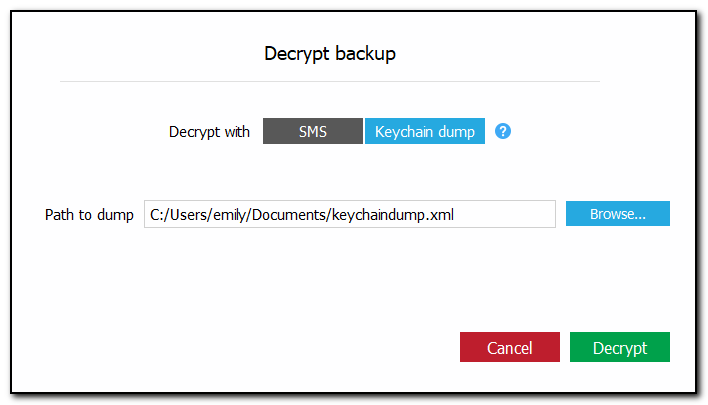This screenshot has width=708, height=405.
Task: Open help for decryption method options
Action: coord(503,131)
